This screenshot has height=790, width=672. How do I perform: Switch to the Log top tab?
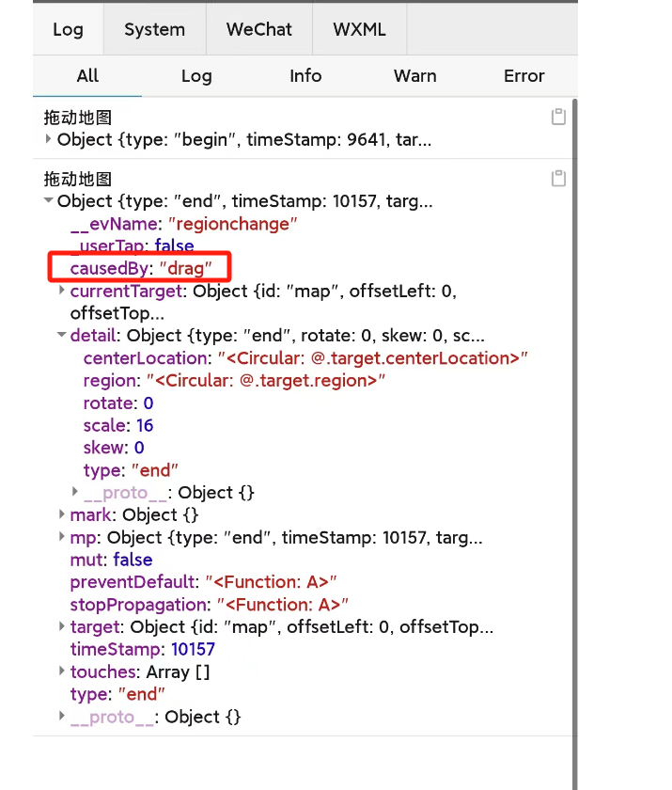pos(68,29)
